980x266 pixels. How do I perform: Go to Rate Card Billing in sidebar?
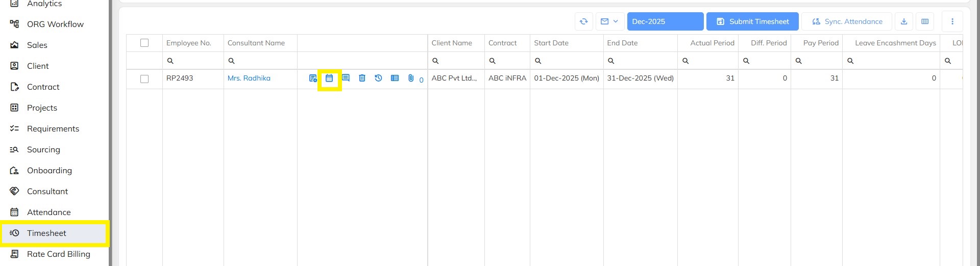[58, 254]
